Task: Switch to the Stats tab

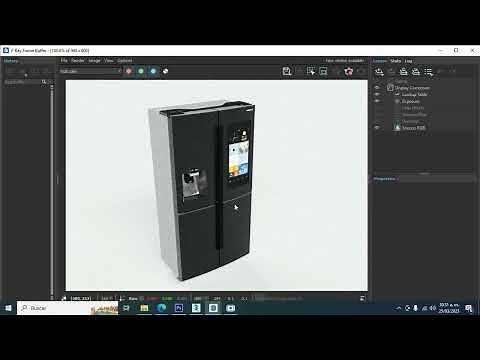Action: [396, 61]
